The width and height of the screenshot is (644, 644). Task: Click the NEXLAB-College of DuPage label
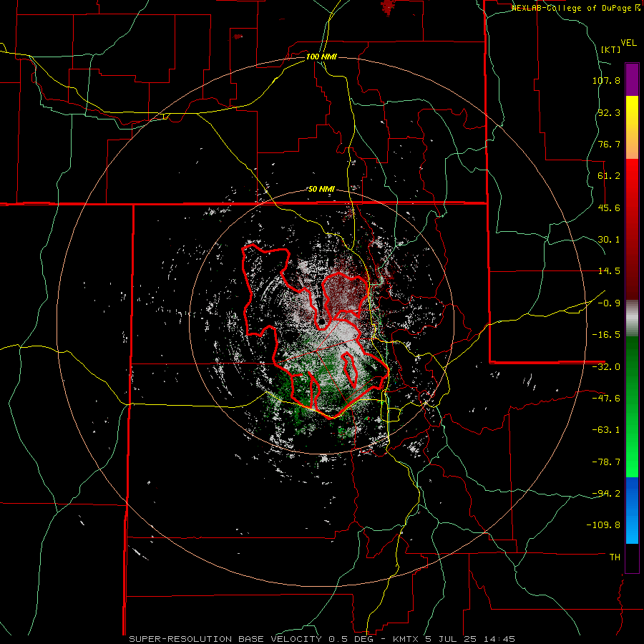575,8
